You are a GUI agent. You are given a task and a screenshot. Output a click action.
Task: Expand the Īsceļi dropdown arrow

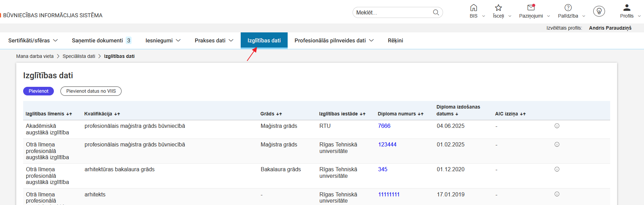[x=510, y=16]
